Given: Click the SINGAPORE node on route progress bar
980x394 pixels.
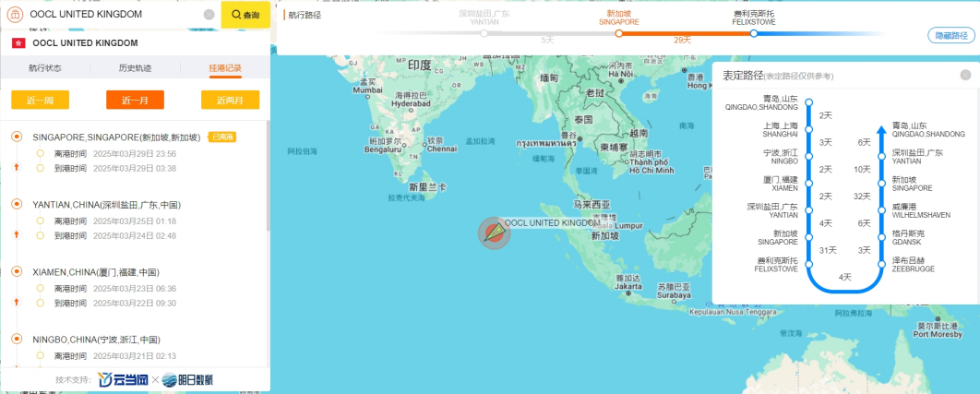Looking at the screenshot, I should point(619,34).
